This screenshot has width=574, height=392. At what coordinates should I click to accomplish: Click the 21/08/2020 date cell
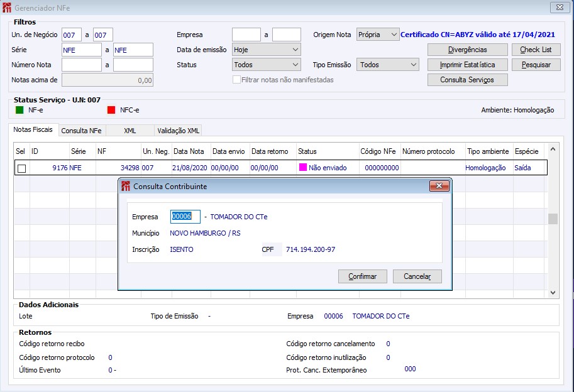point(190,168)
